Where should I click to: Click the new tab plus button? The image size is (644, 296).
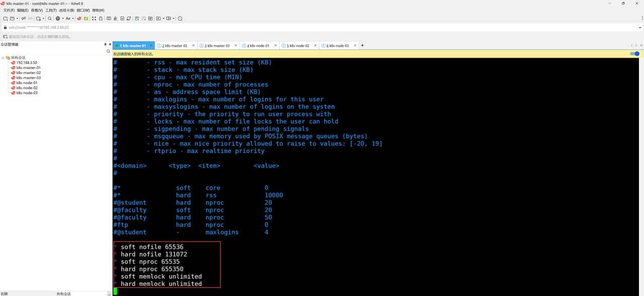[362, 45]
